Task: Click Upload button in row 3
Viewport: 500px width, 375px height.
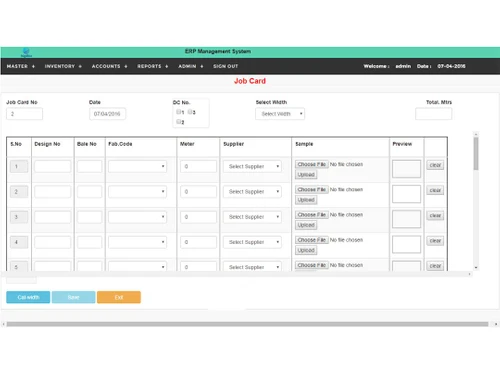Action: [x=306, y=225]
